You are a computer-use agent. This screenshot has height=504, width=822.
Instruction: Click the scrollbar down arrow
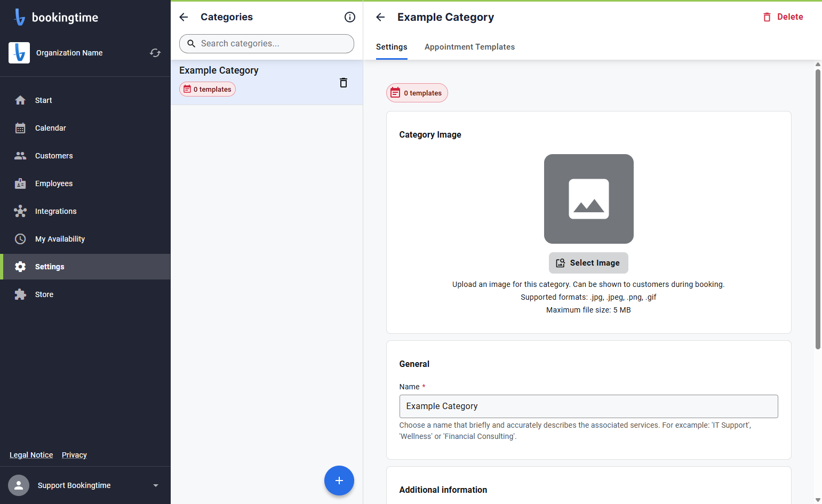point(818,500)
